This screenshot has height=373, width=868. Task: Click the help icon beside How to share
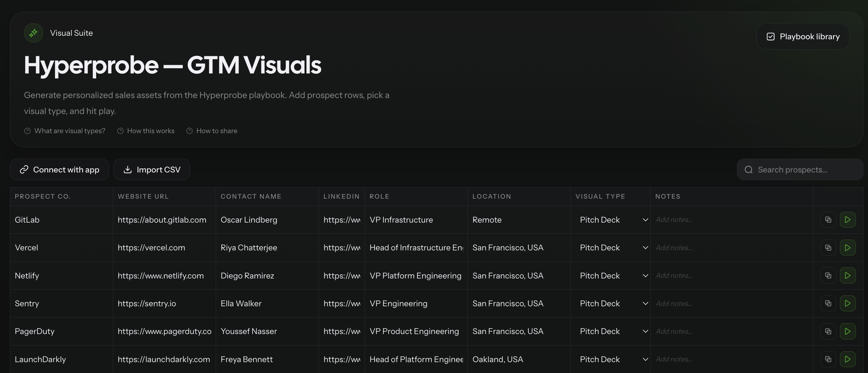click(190, 131)
